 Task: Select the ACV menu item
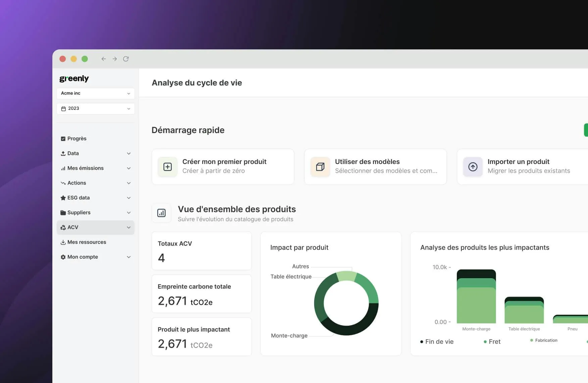tap(96, 227)
